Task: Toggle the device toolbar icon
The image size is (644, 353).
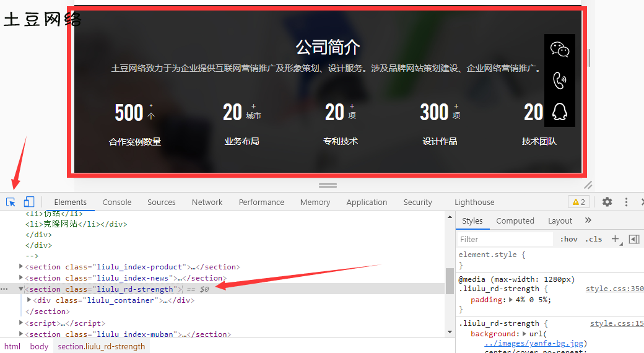Action: pos(28,202)
